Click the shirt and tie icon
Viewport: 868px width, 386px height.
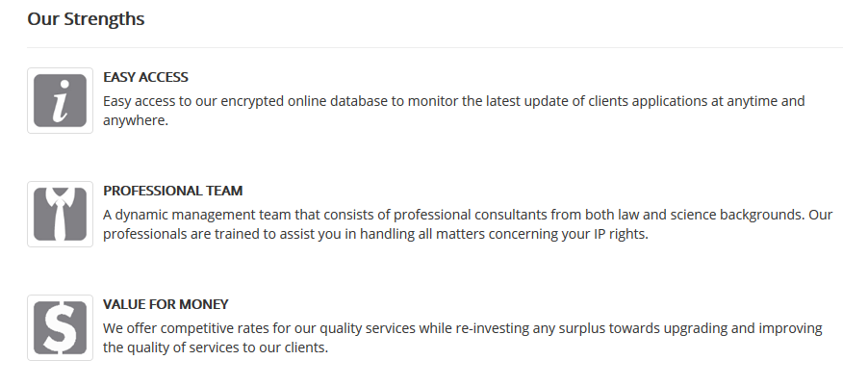click(x=60, y=215)
